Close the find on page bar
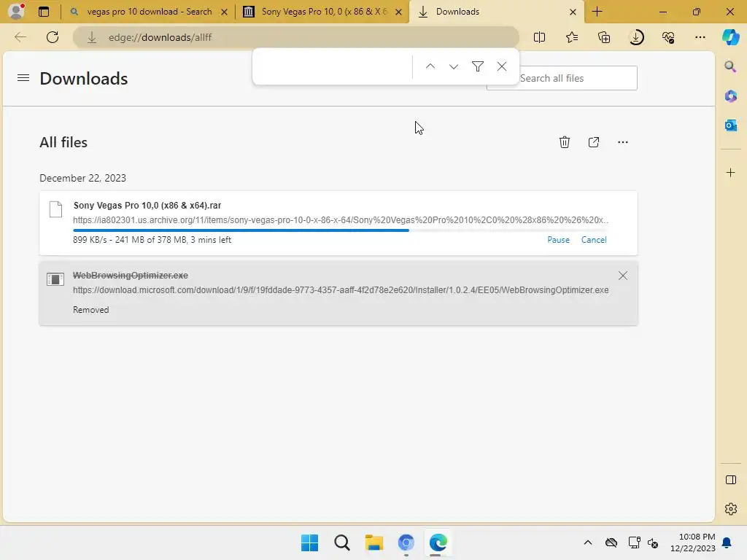 502,66
